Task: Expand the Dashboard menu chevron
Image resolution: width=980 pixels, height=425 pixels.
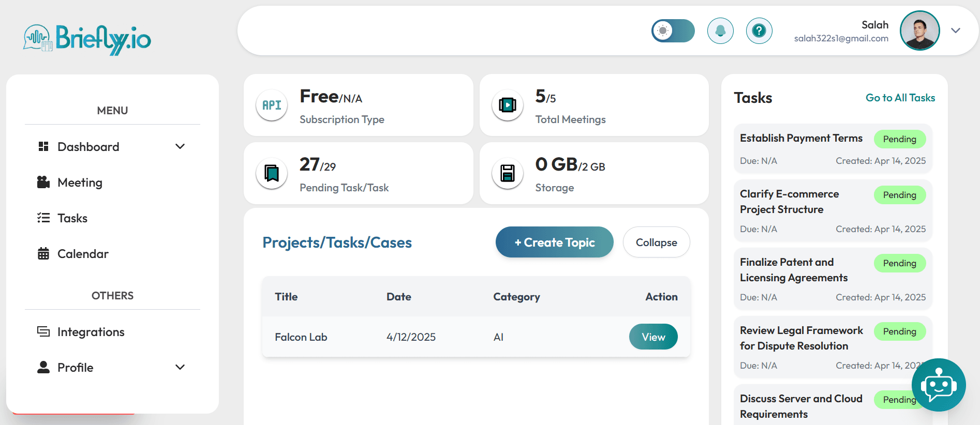Action: [x=180, y=147]
